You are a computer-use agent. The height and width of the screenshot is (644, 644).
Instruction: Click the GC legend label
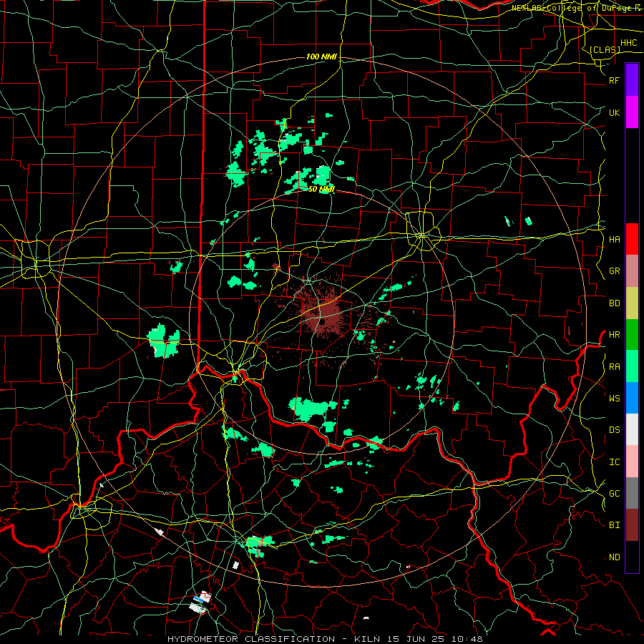(x=614, y=494)
